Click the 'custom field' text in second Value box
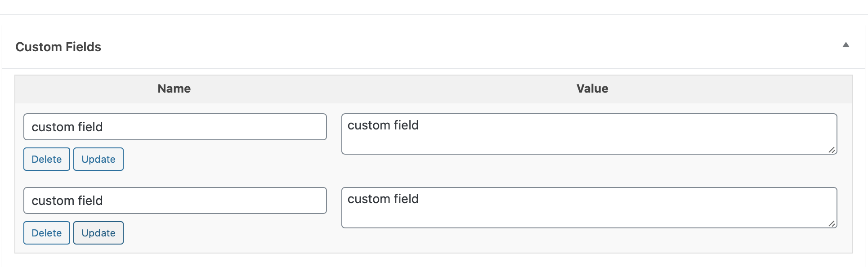 coord(383,199)
